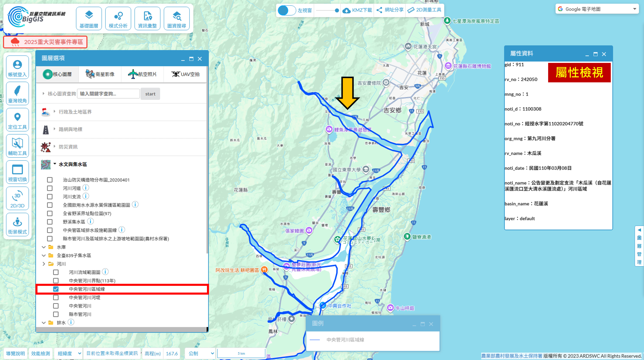Enable the 野溪集水區 layer checkbox
This screenshot has height=360, width=644.
50,222
